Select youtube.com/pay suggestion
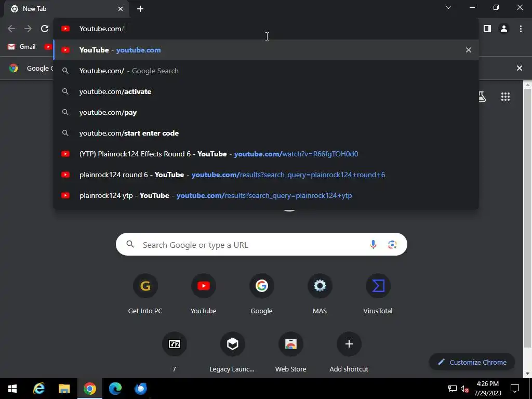The image size is (532, 399). 266,112
